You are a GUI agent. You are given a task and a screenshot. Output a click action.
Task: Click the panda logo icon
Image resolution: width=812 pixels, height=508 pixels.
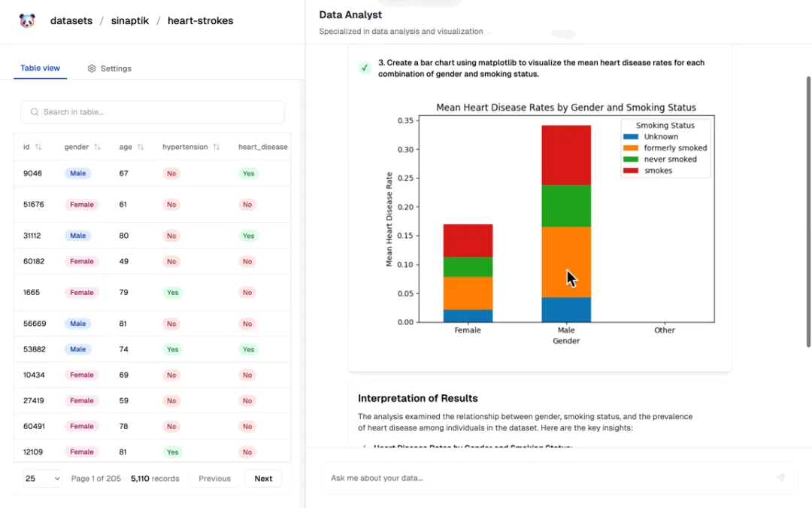point(27,21)
